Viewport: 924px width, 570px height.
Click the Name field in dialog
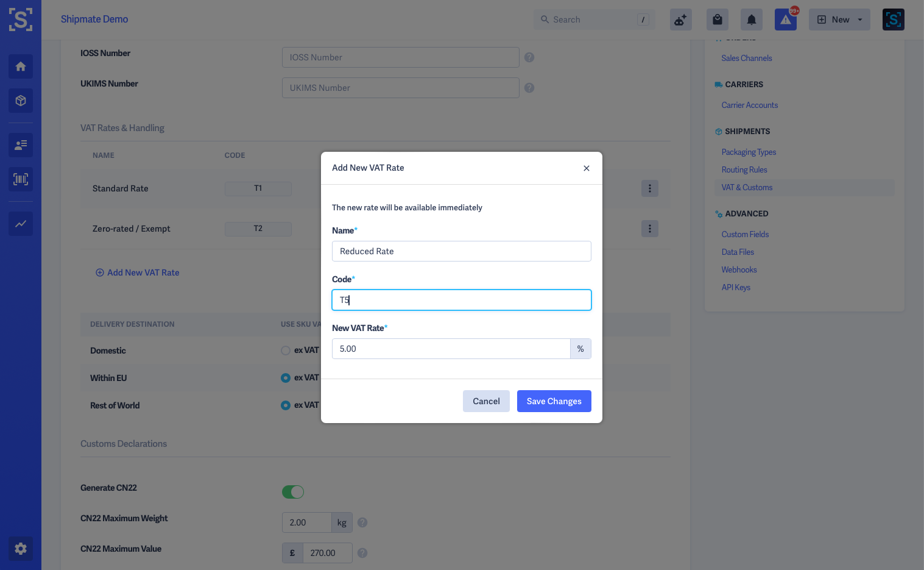(462, 251)
